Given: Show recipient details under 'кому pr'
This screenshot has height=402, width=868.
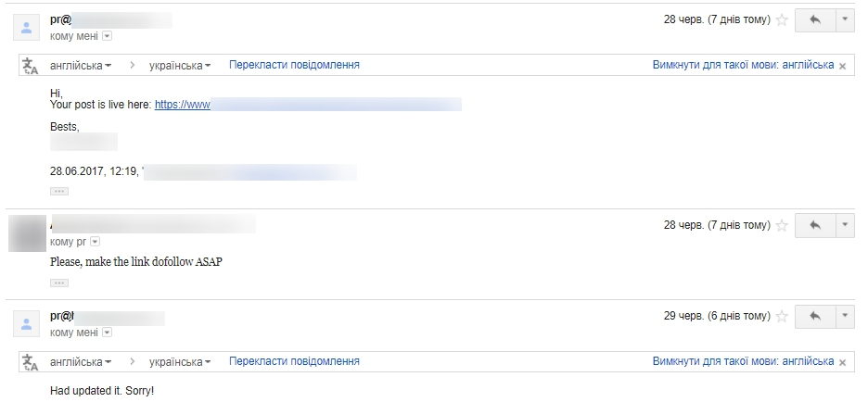Looking at the screenshot, I should 95,242.
